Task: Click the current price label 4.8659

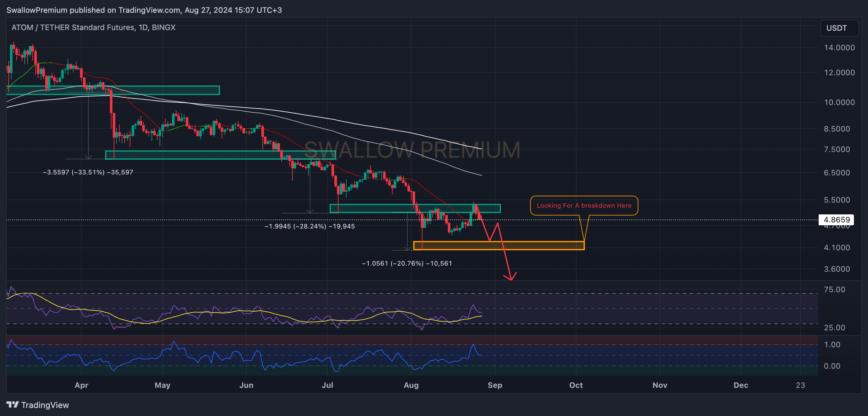Action: (836, 220)
